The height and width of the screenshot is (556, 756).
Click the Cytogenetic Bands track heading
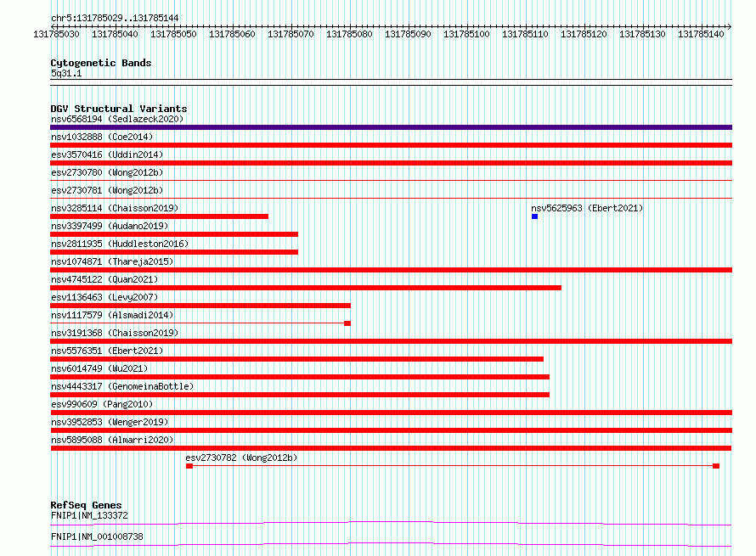point(101,63)
